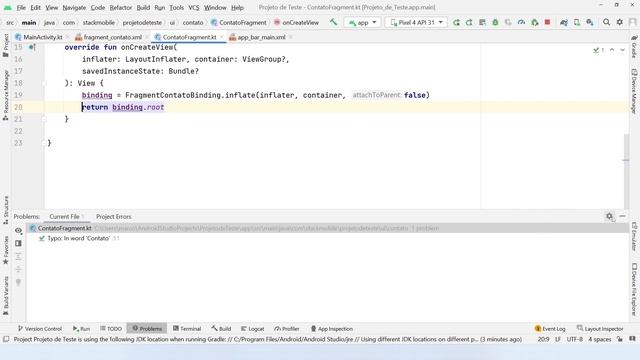The height and width of the screenshot is (360, 640).
Task: Click the Search Everywhere magnifier icon
Action: click(607, 22)
